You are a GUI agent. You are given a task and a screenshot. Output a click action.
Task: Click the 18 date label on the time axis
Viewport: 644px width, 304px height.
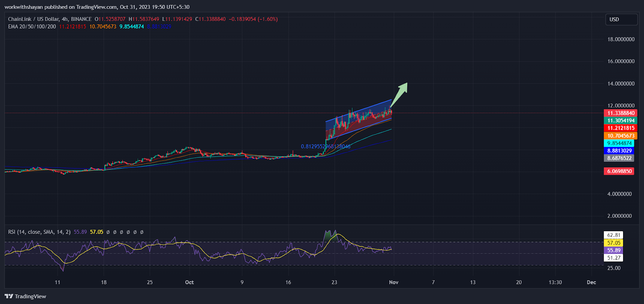pyautogui.click(x=104, y=282)
